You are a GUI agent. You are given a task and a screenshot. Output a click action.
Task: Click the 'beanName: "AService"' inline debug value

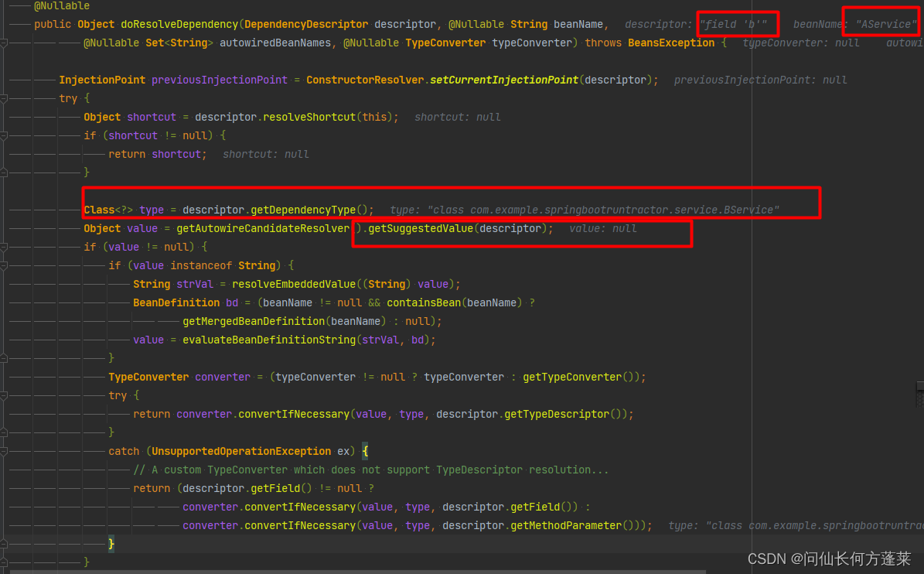point(854,24)
